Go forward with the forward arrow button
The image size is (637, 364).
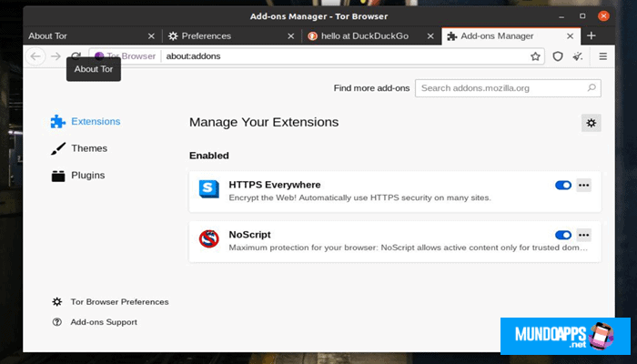[x=56, y=56]
